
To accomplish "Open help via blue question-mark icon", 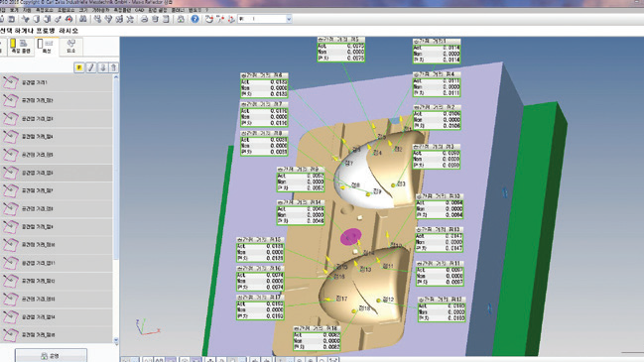I will (x=194, y=19).
